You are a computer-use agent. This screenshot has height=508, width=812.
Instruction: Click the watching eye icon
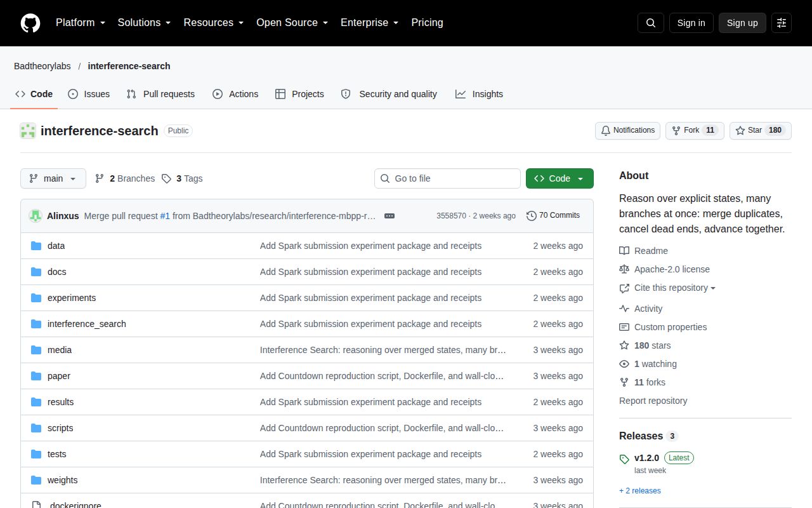(624, 364)
